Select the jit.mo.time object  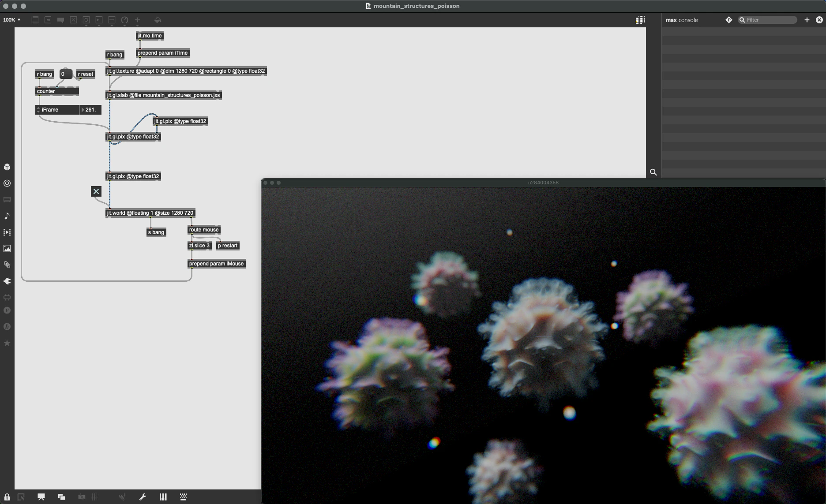(x=150, y=36)
